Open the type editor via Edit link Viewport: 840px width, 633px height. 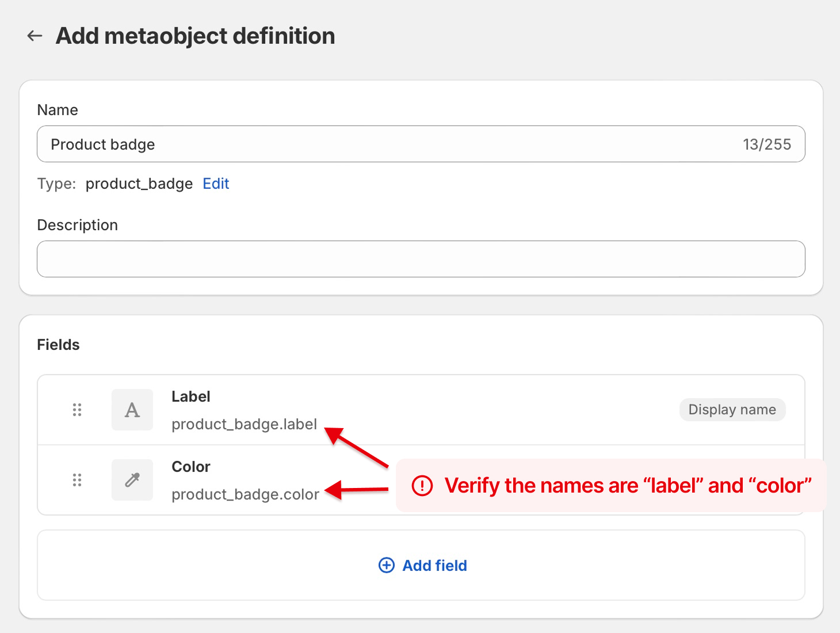(216, 184)
